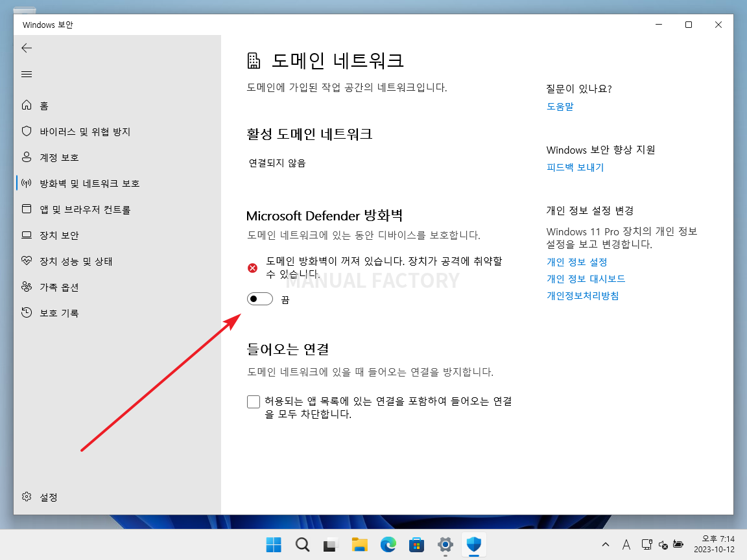Screen dimensions: 747x560
Task: Click the 피드백 보내기 link
Action: click(x=575, y=167)
